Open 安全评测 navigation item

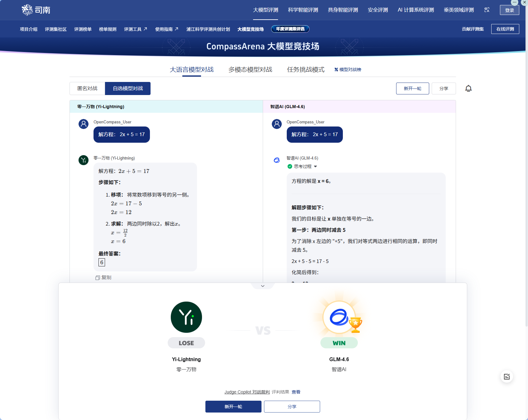click(378, 10)
